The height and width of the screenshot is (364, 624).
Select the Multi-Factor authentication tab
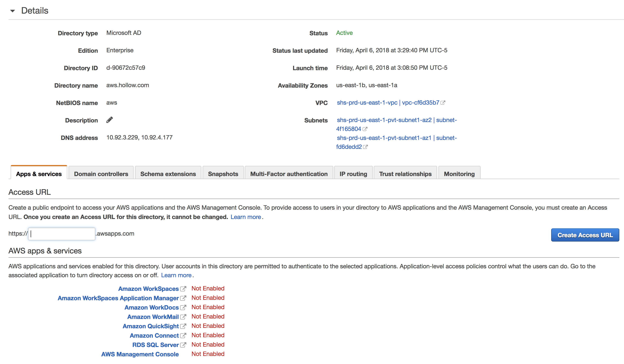(289, 174)
